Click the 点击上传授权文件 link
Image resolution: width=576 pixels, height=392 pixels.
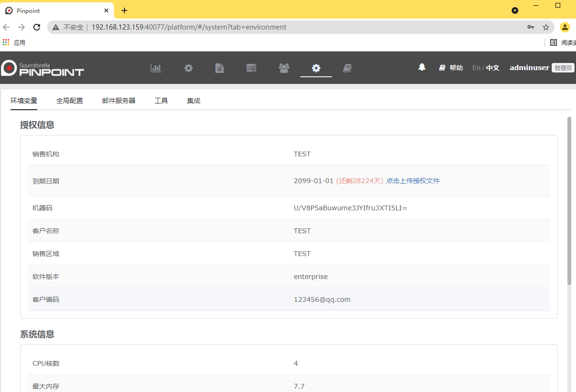(x=413, y=181)
